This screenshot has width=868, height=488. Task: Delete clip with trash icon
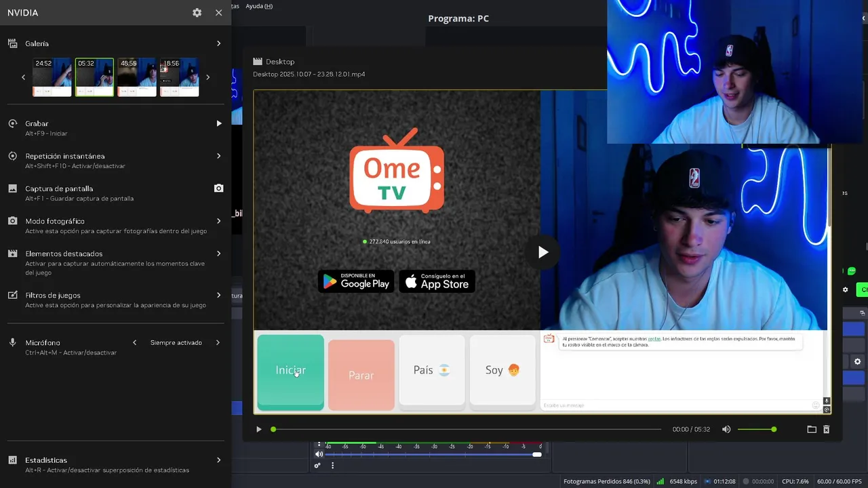tap(827, 429)
